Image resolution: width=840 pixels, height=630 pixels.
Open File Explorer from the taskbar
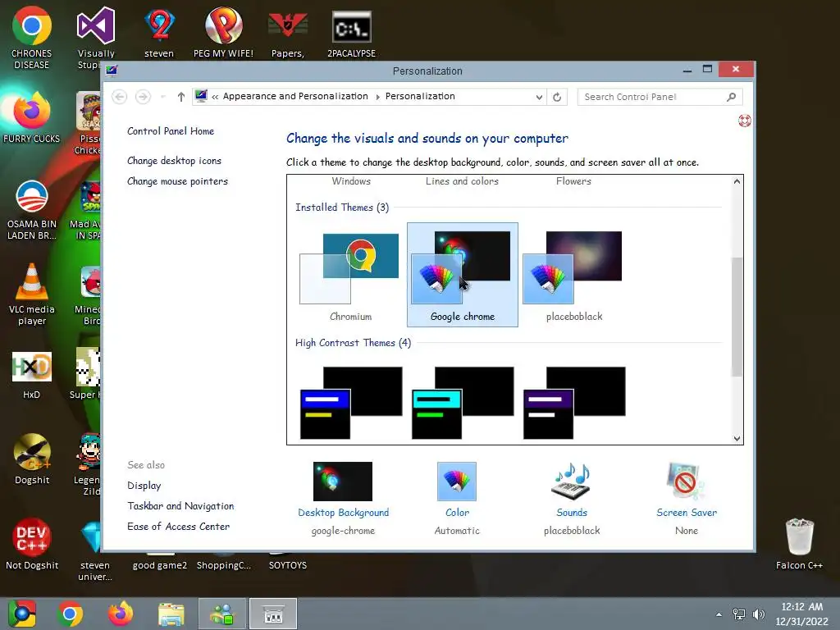171,614
